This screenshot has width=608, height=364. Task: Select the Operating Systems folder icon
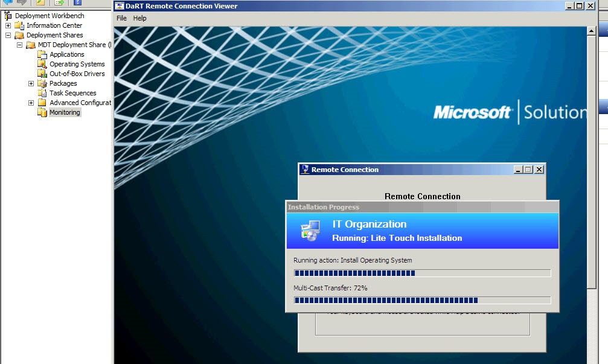tap(42, 64)
